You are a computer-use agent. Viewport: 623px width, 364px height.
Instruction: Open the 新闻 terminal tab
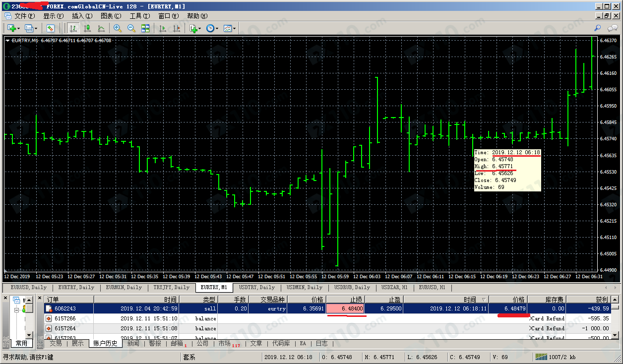(133, 343)
